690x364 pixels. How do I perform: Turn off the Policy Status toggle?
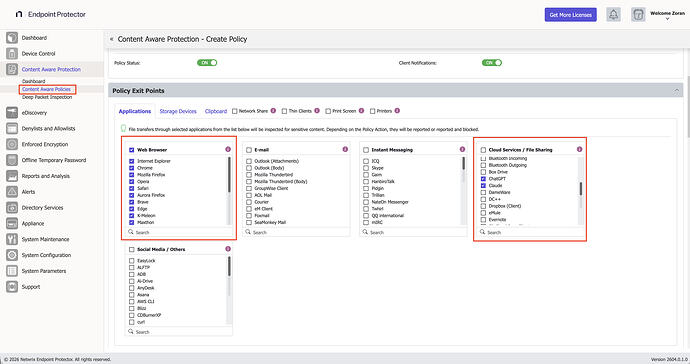click(207, 63)
